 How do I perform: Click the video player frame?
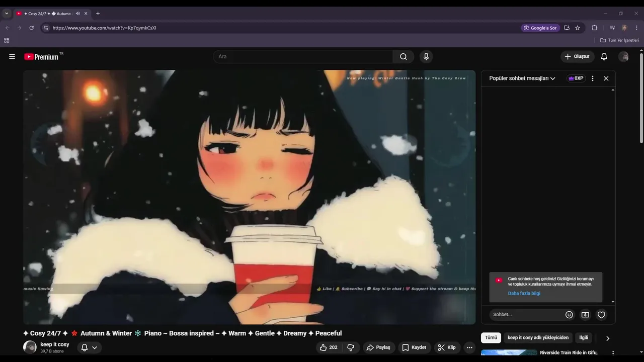[x=249, y=197]
